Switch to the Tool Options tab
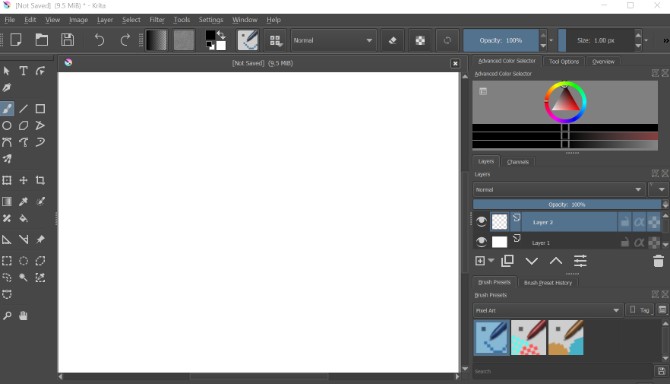 pos(564,62)
